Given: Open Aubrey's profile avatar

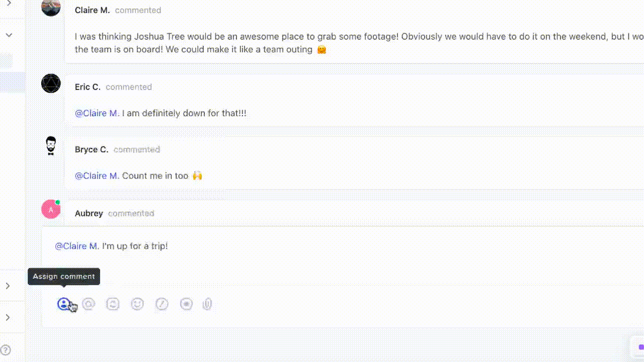Looking at the screenshot, I should click(x=50, y=209).
